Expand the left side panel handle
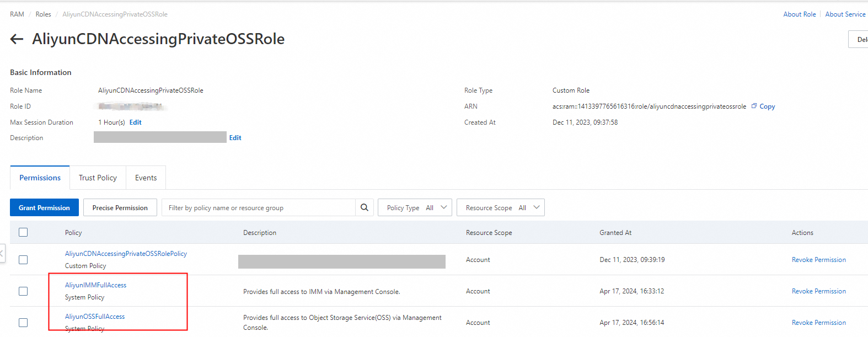 [2, 253]
